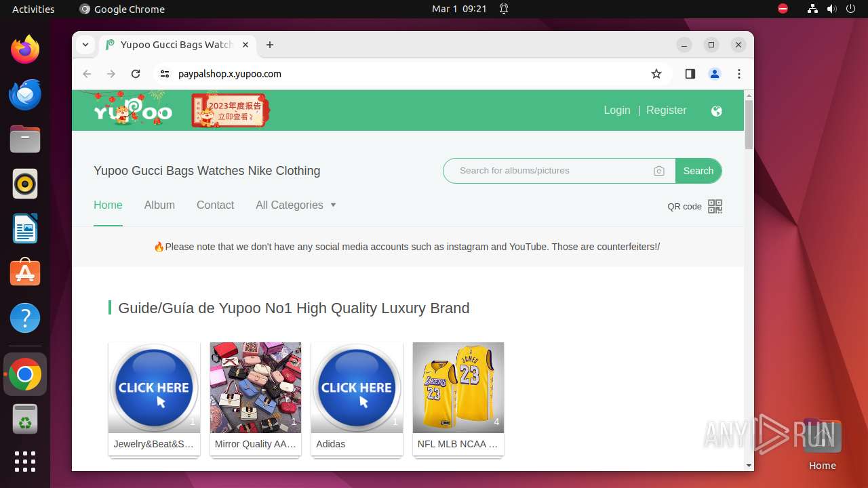Click the Register link

coord(666,110)
